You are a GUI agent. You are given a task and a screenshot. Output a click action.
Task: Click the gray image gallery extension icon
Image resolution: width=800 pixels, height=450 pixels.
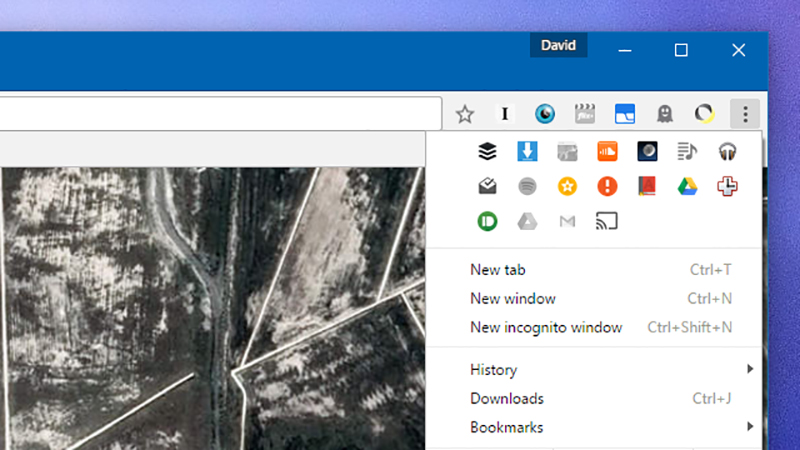tap(567, 152)
